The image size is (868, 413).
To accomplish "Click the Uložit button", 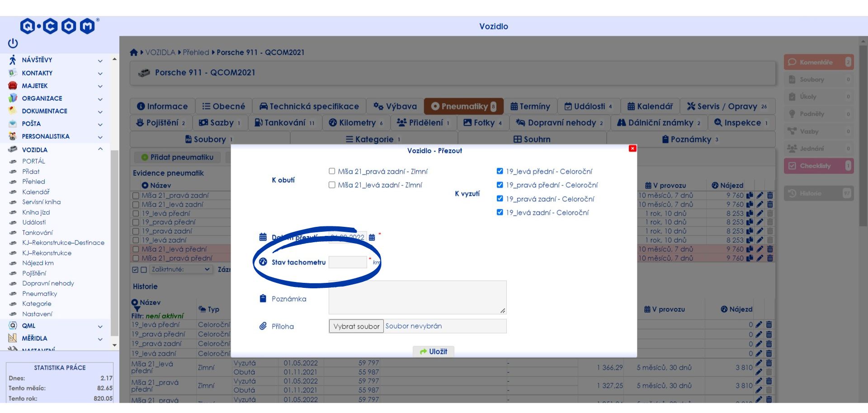I will click(x=434, y=352).
